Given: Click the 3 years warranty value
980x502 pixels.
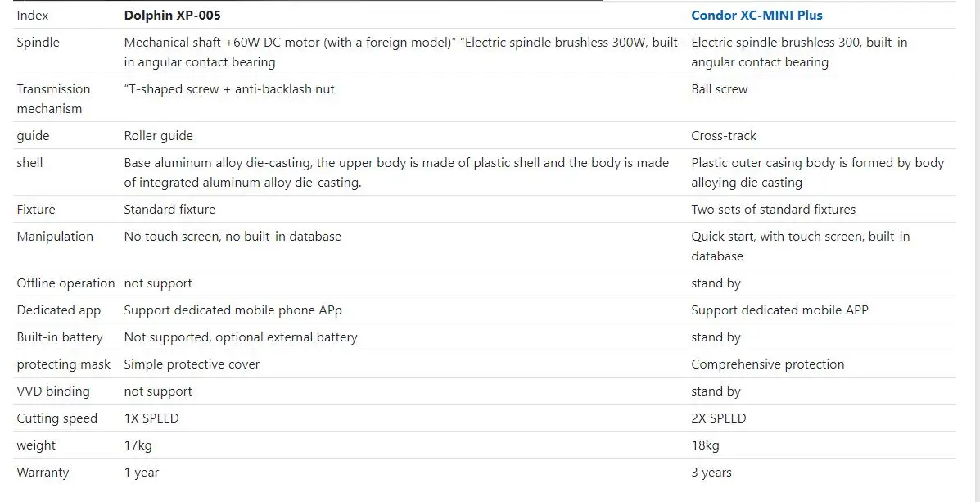Looking at the screenshot, I should pos(711,472).
